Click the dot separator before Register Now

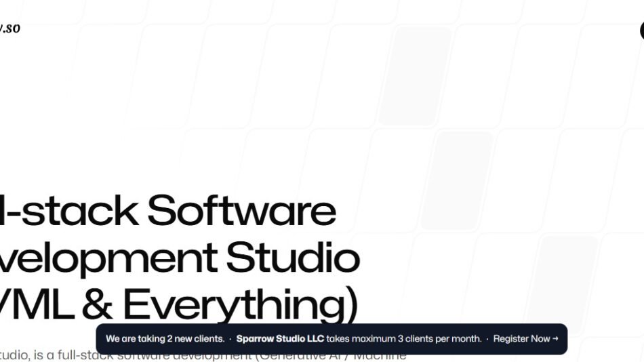coord(487,339)
